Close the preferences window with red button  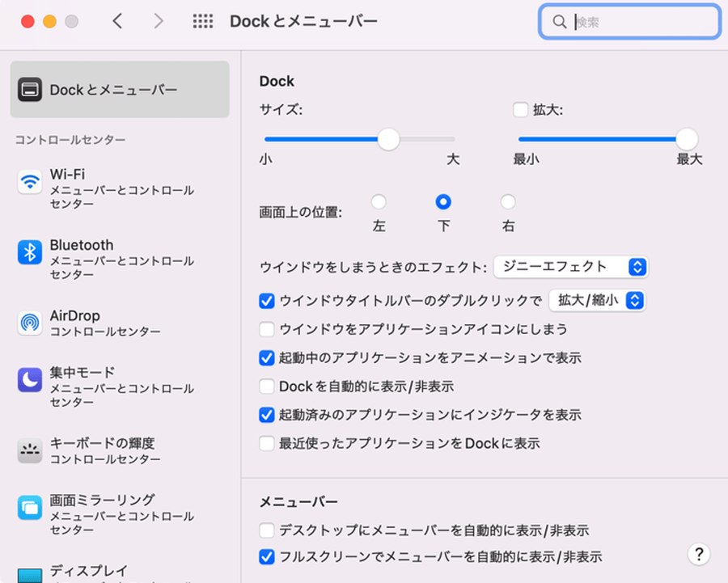coord(28,21)
